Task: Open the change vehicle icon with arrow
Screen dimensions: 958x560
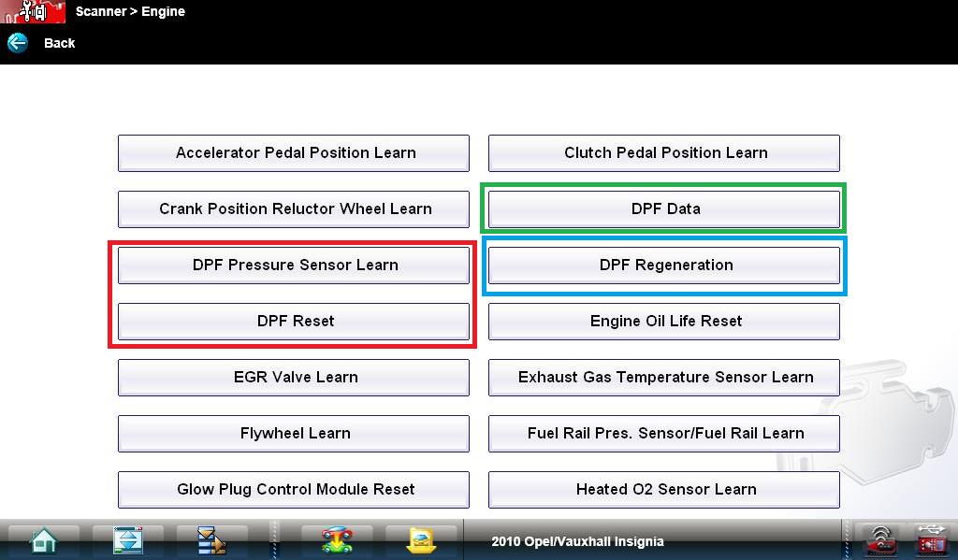Action: 337,540
